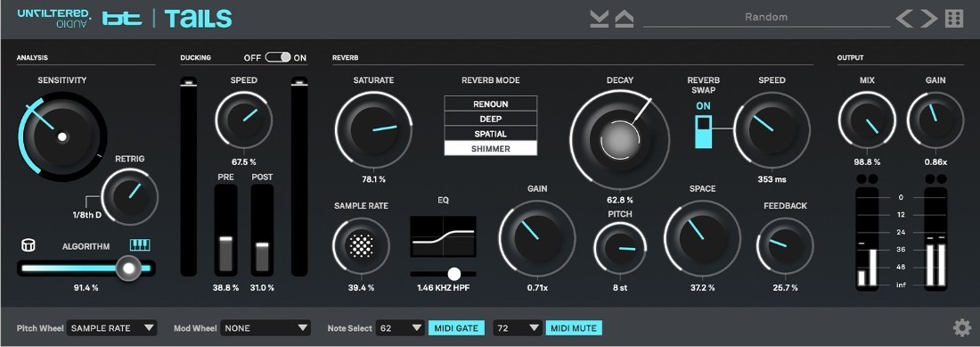
Task: Click the load preset up-arrow icon
Action: (624, 19)
